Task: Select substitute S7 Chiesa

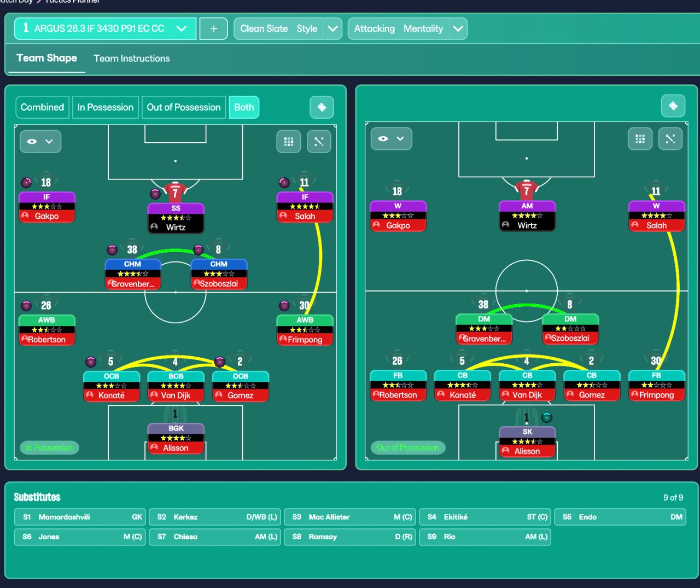Action: click(215, 537)
